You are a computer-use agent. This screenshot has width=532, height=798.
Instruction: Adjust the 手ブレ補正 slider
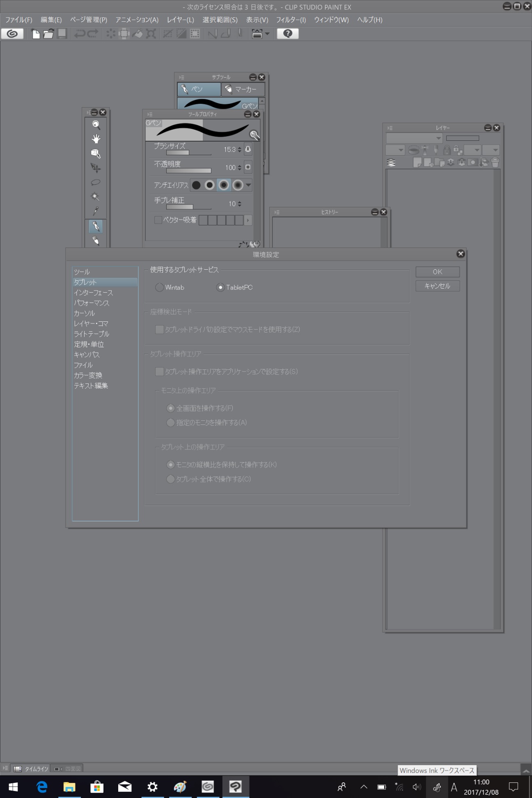[x=188, y=207]
